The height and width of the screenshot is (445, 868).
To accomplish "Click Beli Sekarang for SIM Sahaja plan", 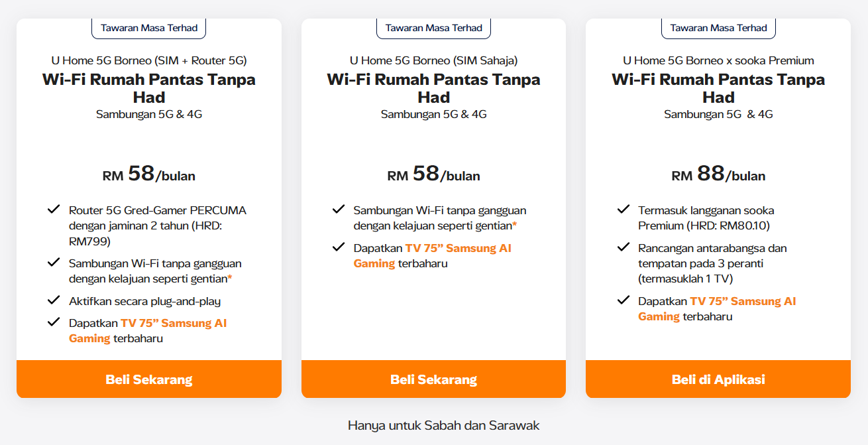I will point(433,379).
